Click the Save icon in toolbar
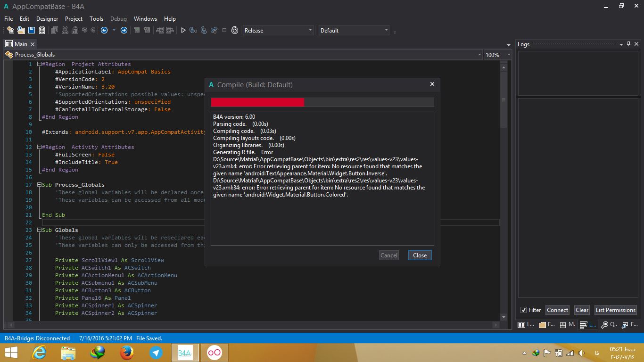644x362 pixels. 32,30
